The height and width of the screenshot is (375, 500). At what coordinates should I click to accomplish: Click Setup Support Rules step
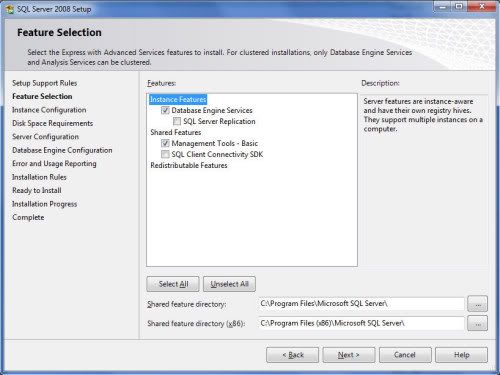coord(45,83)
